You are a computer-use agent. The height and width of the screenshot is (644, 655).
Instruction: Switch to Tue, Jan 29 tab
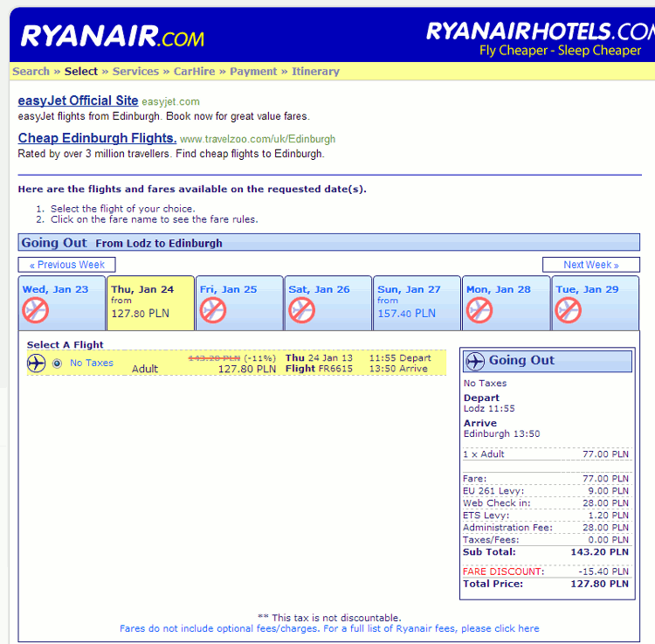[x=596, y=303]
